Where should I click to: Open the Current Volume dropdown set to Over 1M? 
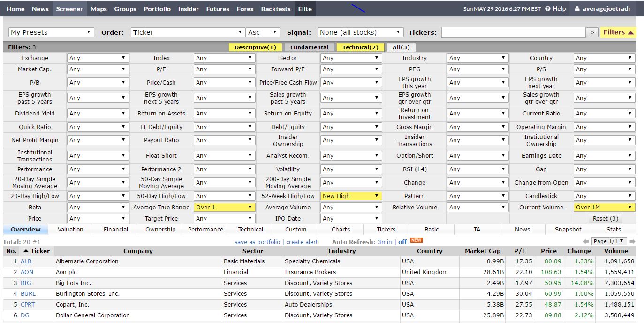coord(604,208)
